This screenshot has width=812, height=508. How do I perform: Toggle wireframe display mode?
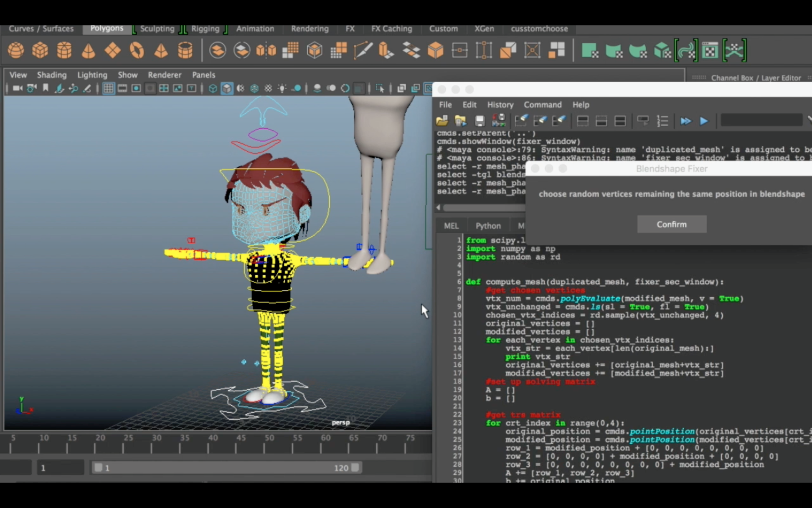(213, 88)
